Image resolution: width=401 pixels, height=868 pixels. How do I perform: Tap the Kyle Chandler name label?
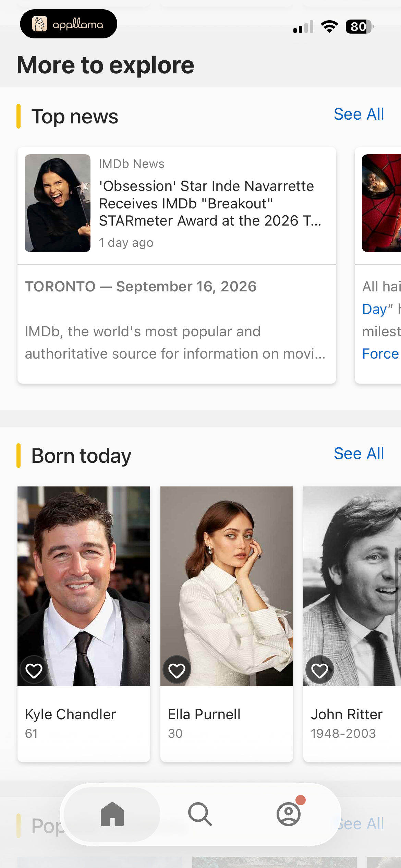click(71, 714)
